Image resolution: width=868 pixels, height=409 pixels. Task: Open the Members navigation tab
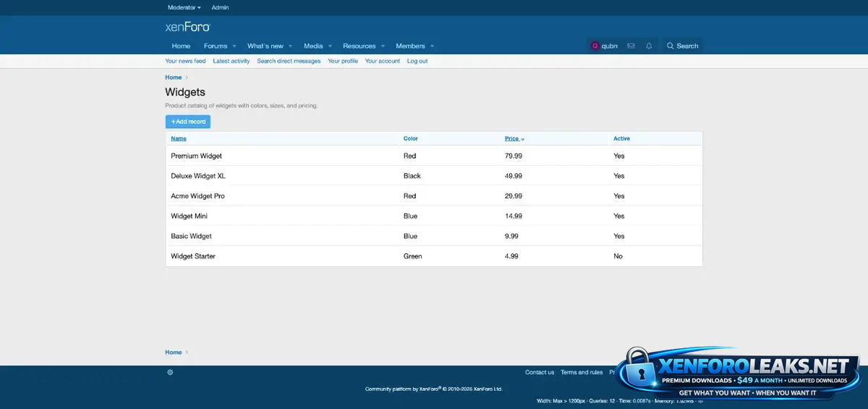point(410,46)
